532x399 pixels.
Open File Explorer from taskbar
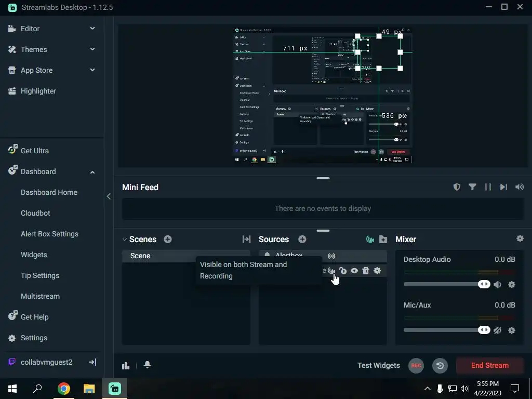tap(89, 389)
